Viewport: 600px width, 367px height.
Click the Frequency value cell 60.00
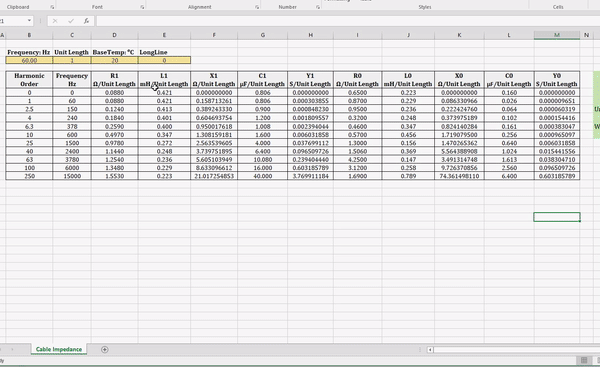[29, 60]
